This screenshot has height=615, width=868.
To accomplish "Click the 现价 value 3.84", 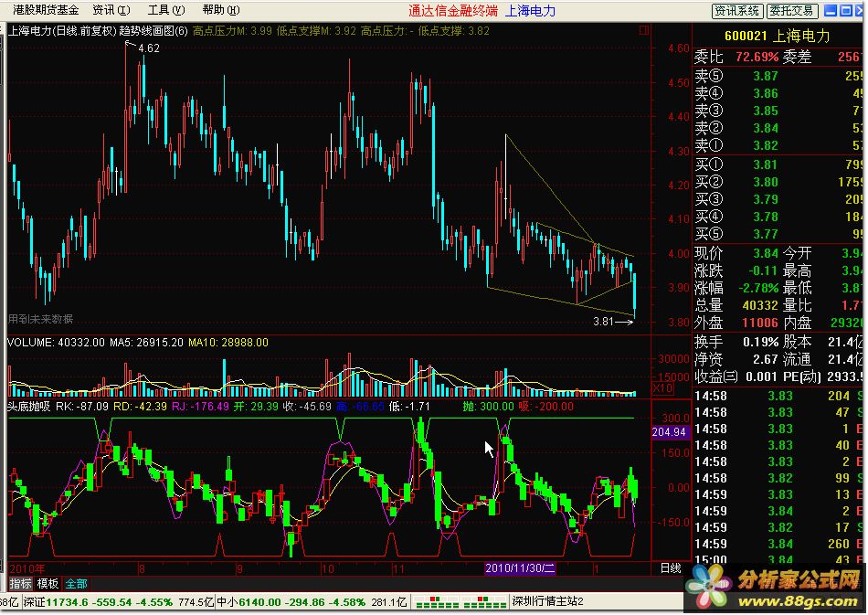I will pyautogui.click(x=766, y=253).
